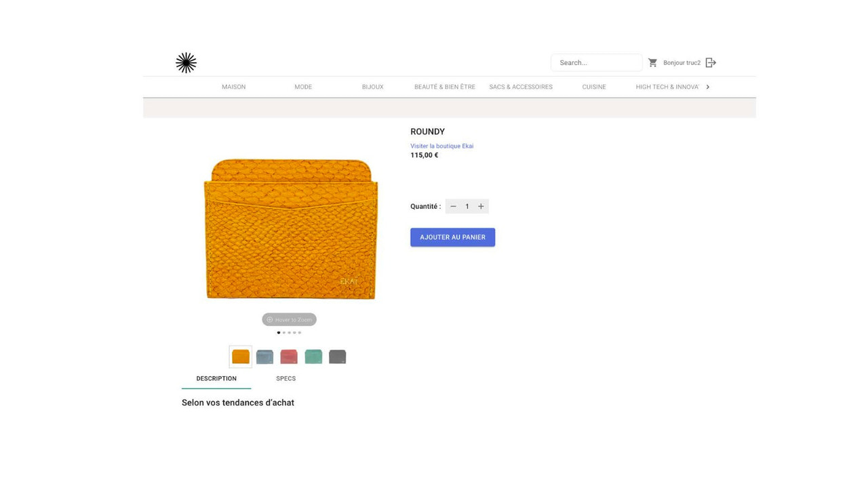Image resolution: width=868 pixels, height=488 pixels.
Task: Select the starburst brand logo
Action: pos(186,62)
